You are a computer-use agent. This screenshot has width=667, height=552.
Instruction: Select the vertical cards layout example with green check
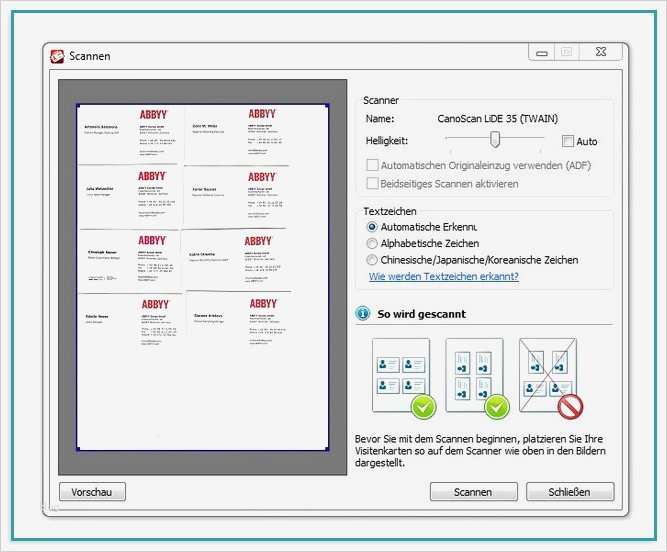(474, 375)
